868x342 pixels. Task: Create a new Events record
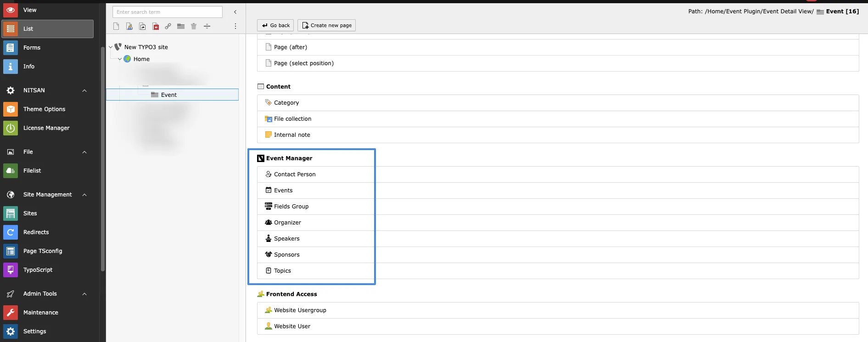click(x=558, y=191)
